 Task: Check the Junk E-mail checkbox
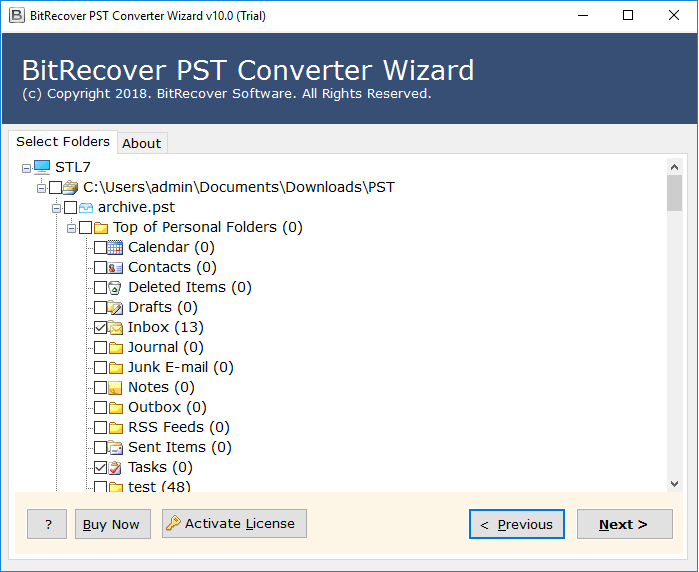pos(100,368)
